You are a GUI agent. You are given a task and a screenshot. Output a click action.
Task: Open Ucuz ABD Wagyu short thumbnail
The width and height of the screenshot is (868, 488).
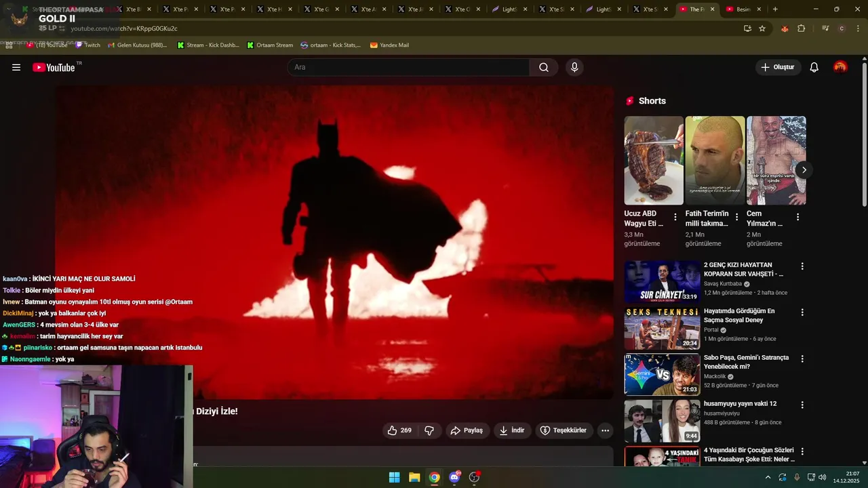coord(654,161)
